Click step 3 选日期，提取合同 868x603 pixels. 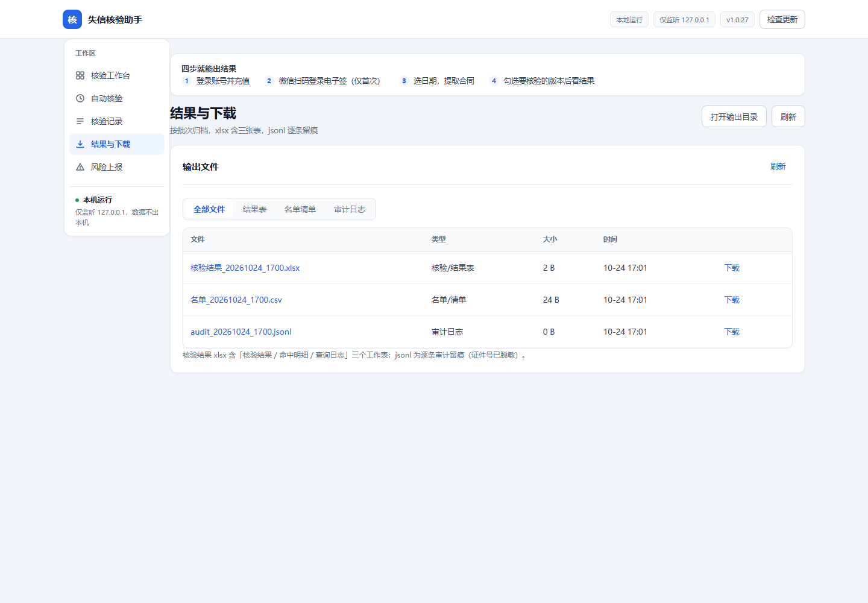coord(437,81)
